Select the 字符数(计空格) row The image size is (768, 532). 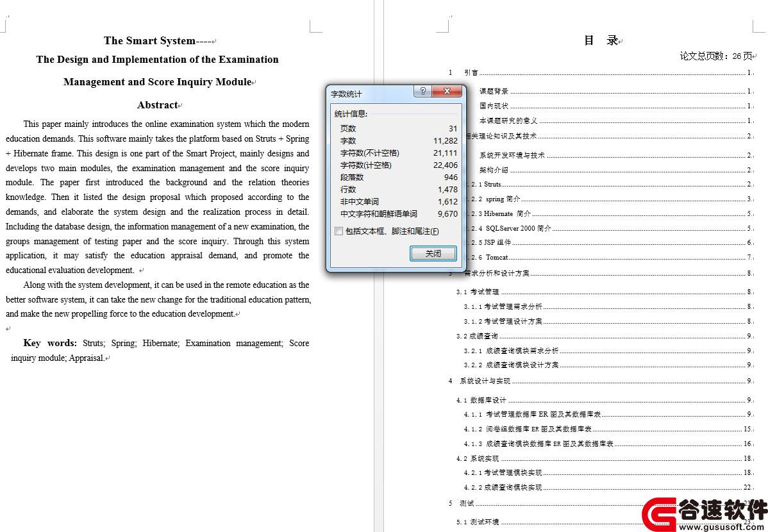point(398,165)
